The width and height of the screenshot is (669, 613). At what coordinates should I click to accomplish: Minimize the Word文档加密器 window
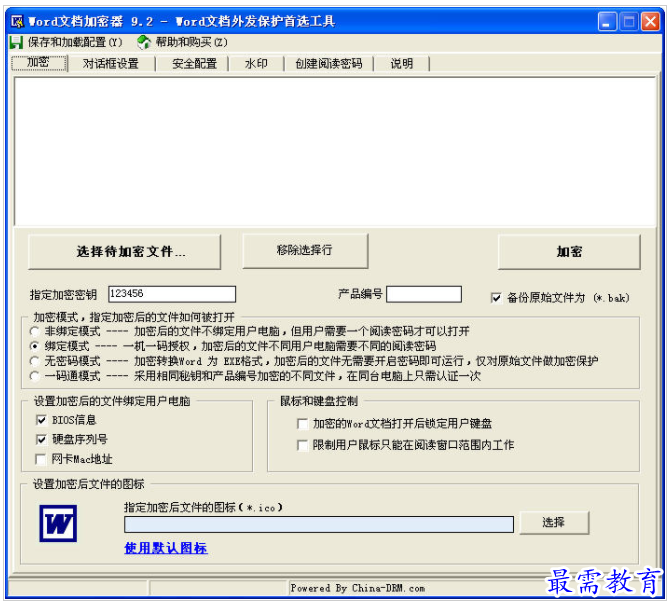[607, 21]
